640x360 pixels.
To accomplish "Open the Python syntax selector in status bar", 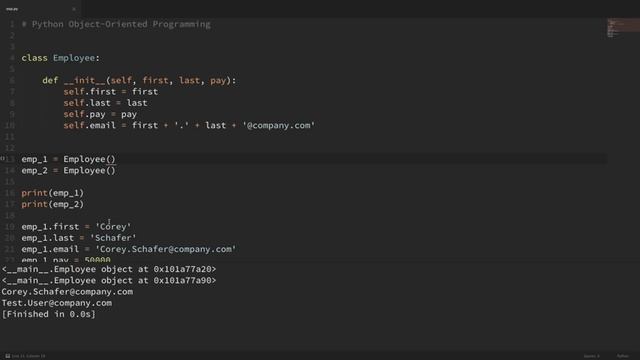I will (x=623, y=356).
